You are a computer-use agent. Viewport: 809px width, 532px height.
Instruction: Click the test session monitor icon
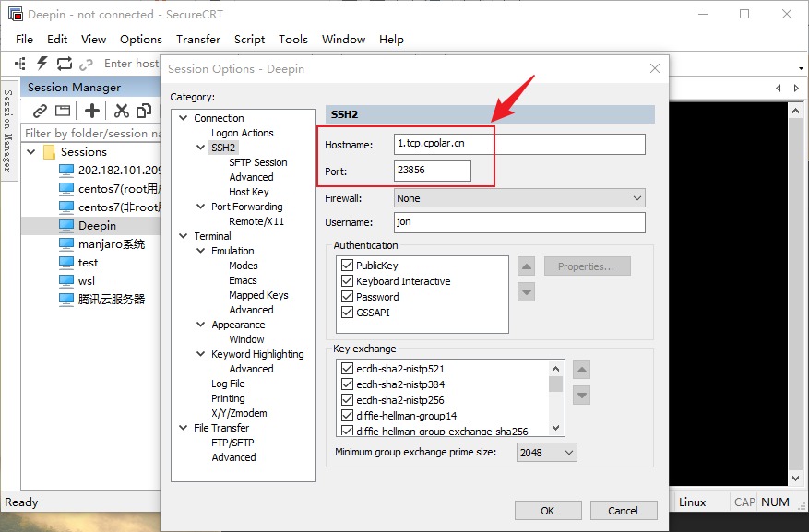pyautogui.click(x=66, y=263)
